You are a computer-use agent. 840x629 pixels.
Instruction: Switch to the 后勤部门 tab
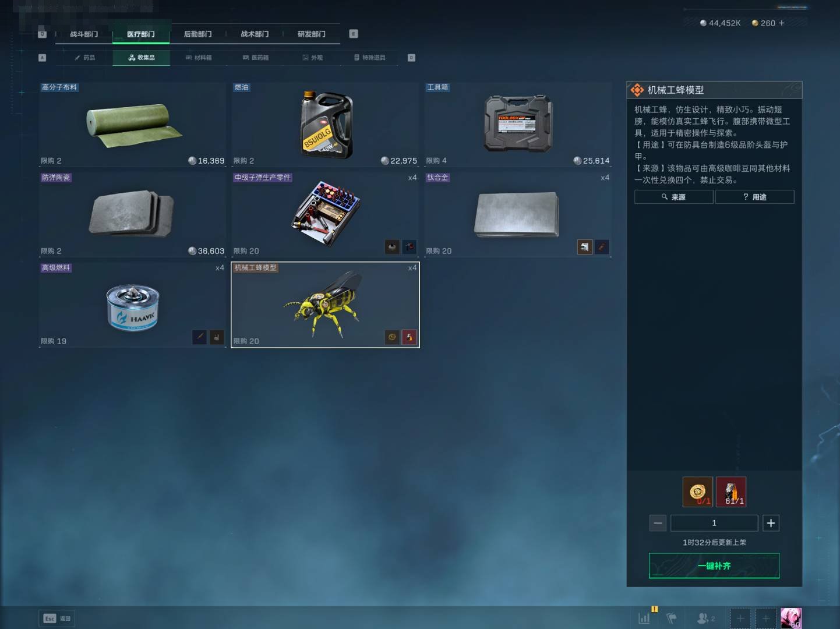tap(198, 34)
